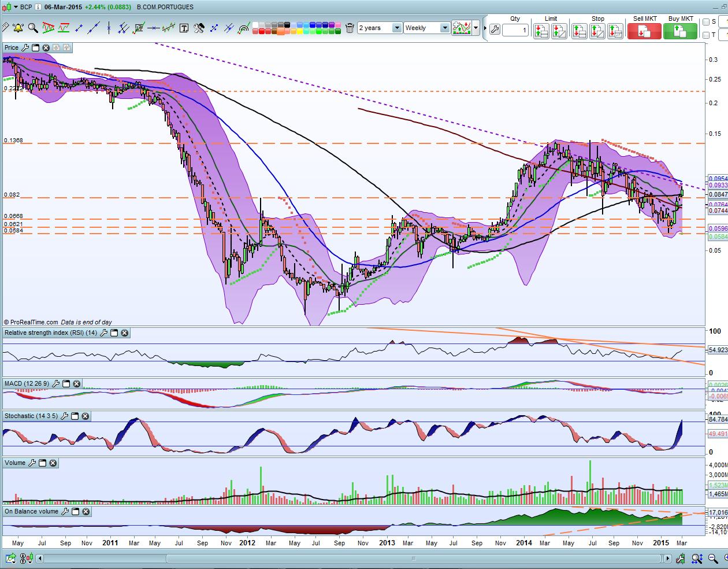Open the Fibonacci retracement tool
Screen dimensions: 728x569
[139, 28]
